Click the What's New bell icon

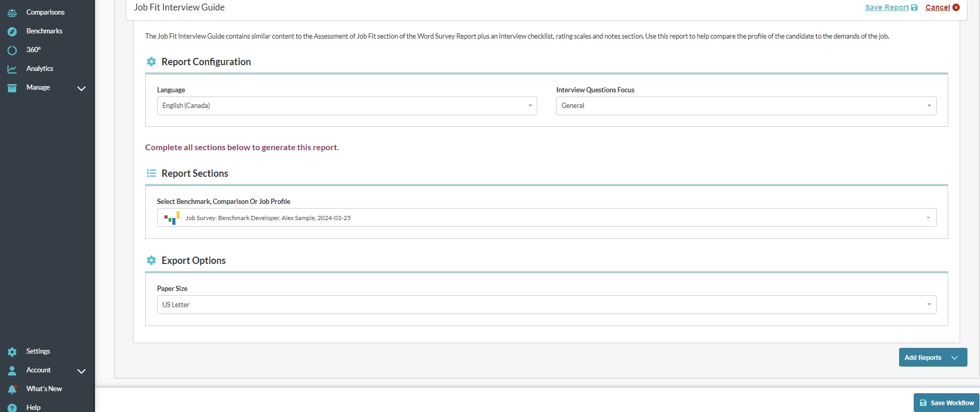pos(12,389)
